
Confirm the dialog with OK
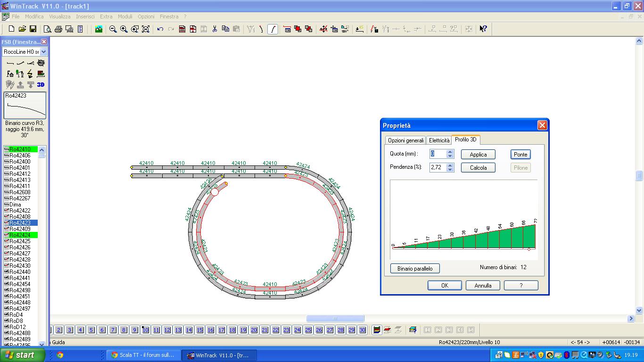tap(445, 286)
